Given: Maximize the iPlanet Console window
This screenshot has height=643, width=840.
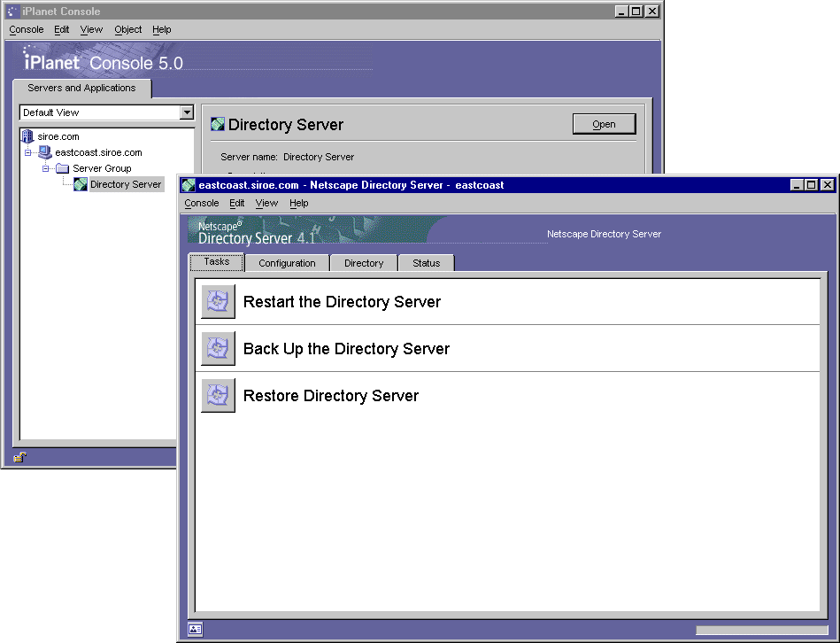Looking at the screenshot, I should (x=636, y=12).
